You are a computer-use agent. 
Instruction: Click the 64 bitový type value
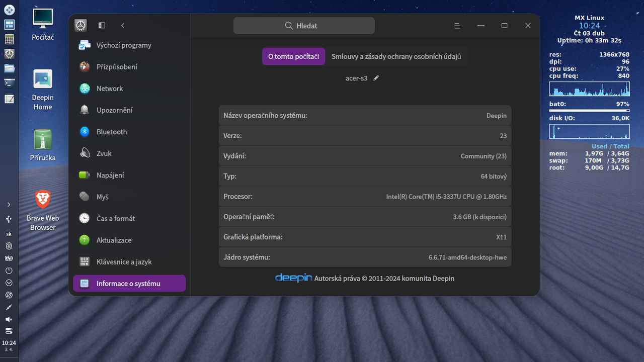494,176
